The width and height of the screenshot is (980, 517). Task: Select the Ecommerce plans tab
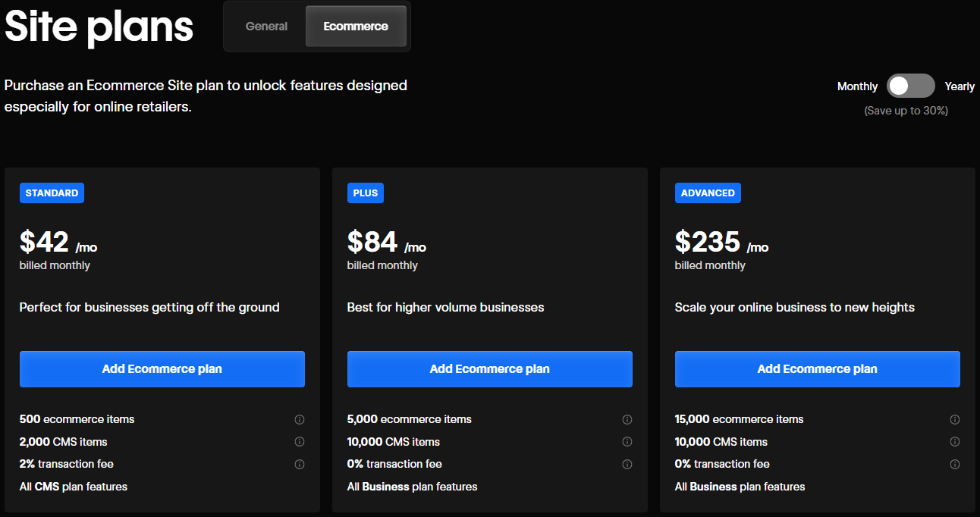pyautogui.click(x=356, y=27)
